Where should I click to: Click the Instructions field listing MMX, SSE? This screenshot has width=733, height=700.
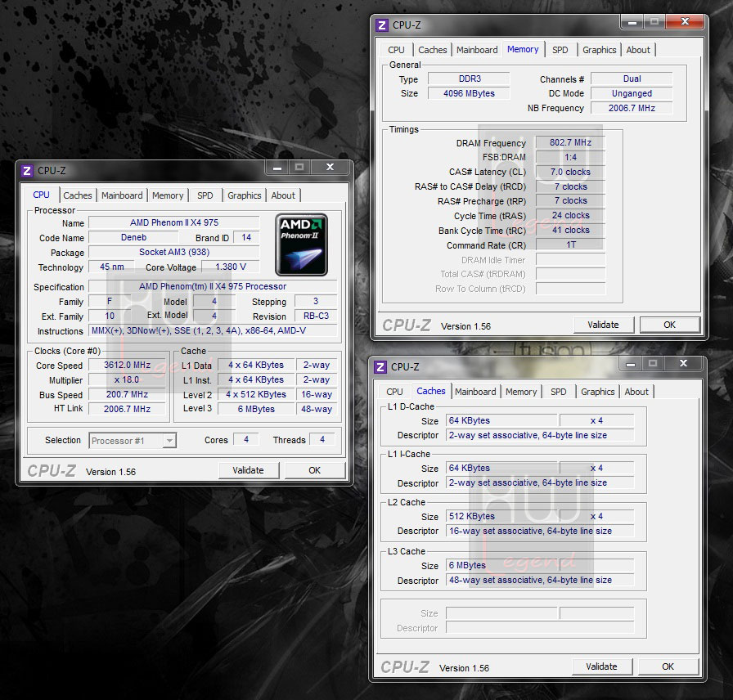pos(214,331)
